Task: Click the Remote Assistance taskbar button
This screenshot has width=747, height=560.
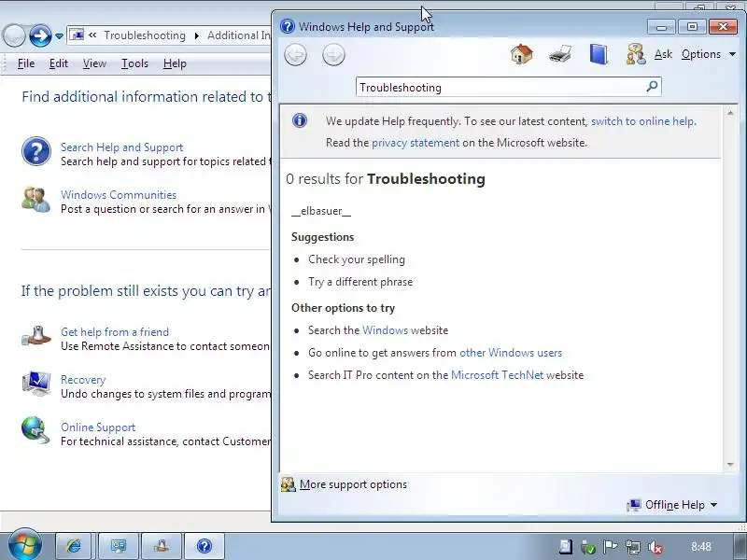Action: click(162, 546)
